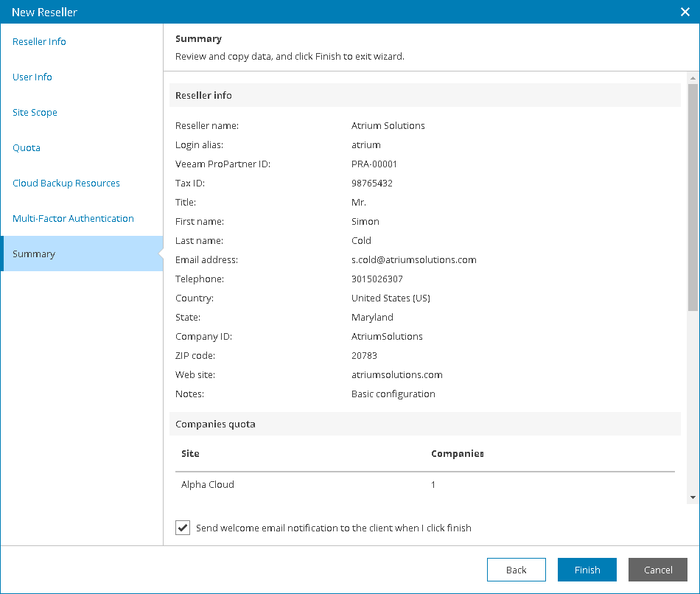Go to the Multi-Factor Authentication step
The width and height of the screenshot is (700, 594).
point(73,219)
